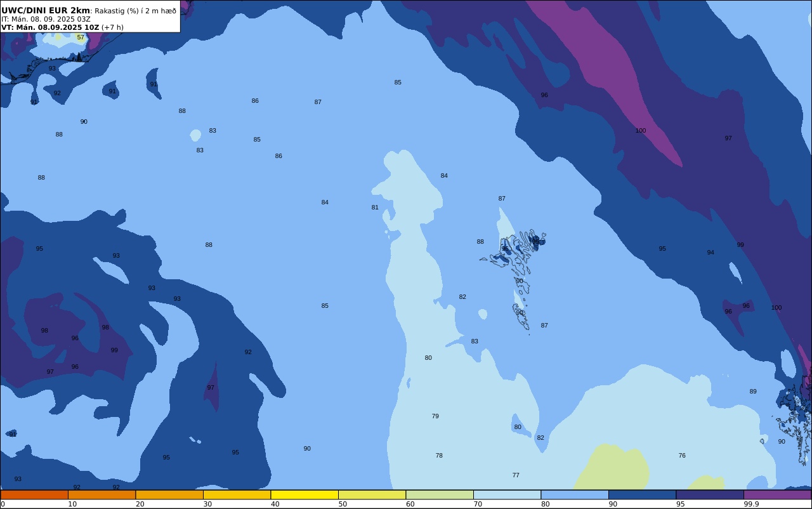Click the humidity value 57 on the map
Screen dimensions: 812x509
pos(81,37)
